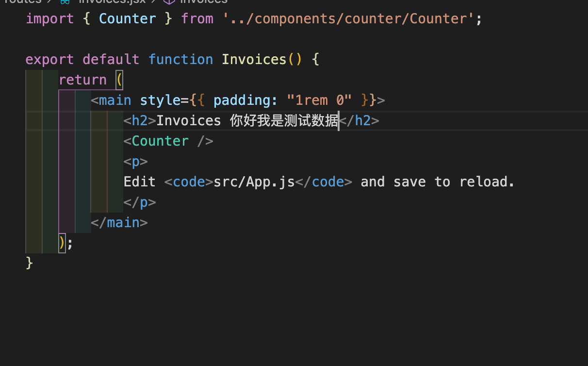This screenshot has width=588, height=366.
Task: Click the Invoices symbol cube icon
Action: (168, 1)
